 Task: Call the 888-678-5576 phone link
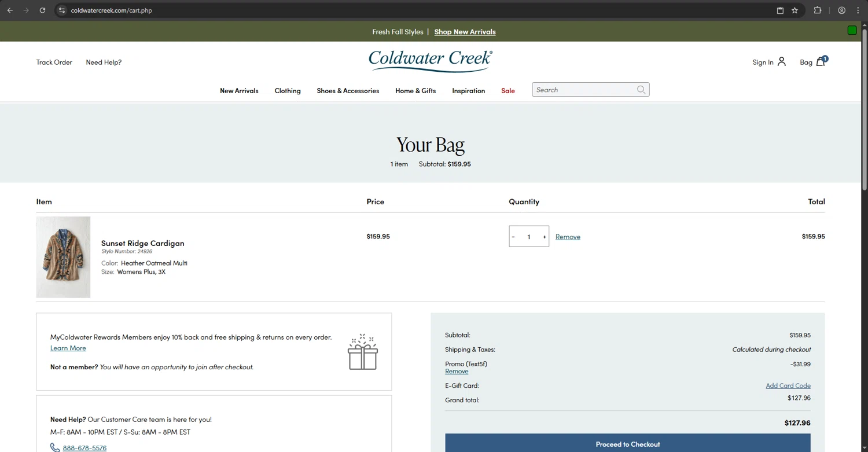pos(84,447)
